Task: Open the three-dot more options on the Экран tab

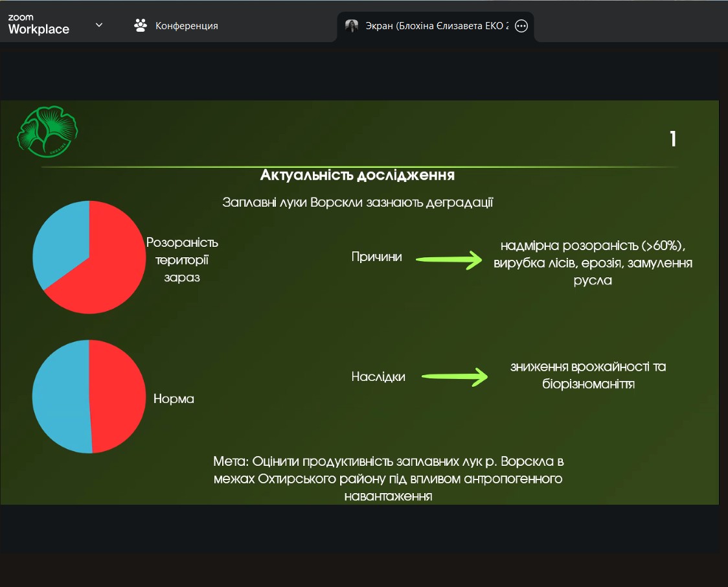Action: 521,26
